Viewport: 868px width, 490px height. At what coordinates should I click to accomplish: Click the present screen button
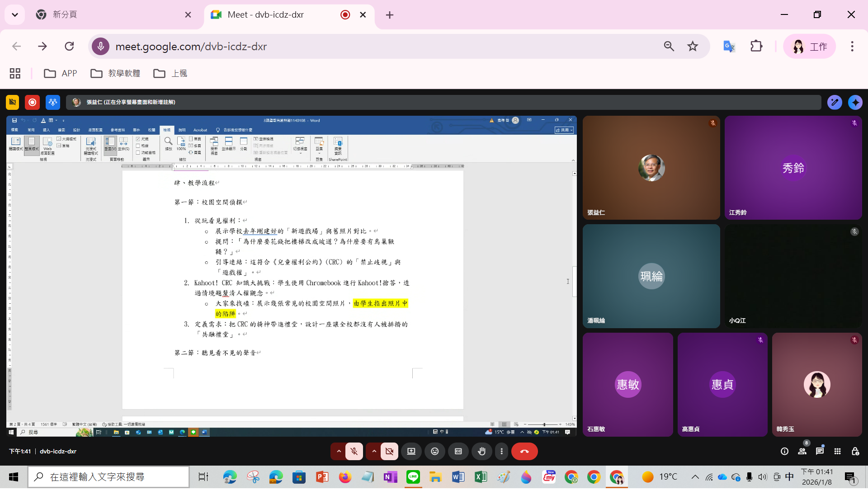(x=411, y=452)
